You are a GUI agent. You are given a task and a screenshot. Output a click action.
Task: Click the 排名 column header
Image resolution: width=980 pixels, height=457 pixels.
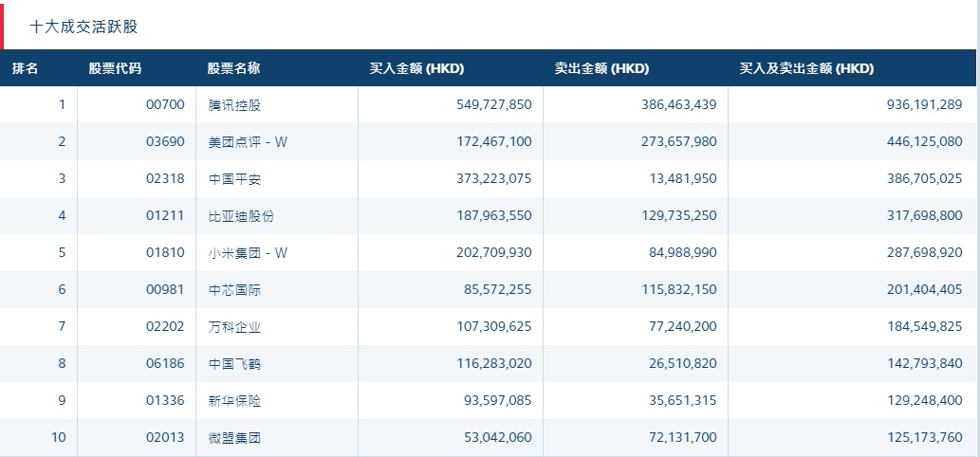[x=26, y=68]
